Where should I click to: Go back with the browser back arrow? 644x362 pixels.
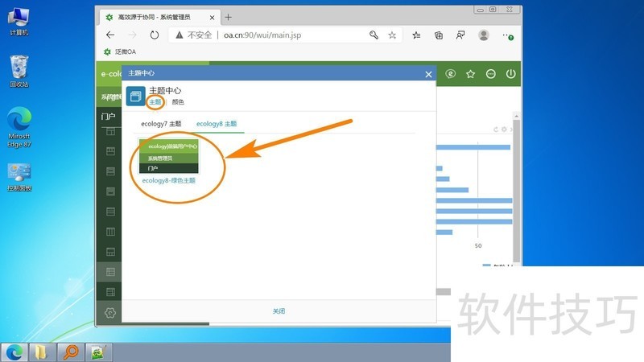[x=110, y=35]
